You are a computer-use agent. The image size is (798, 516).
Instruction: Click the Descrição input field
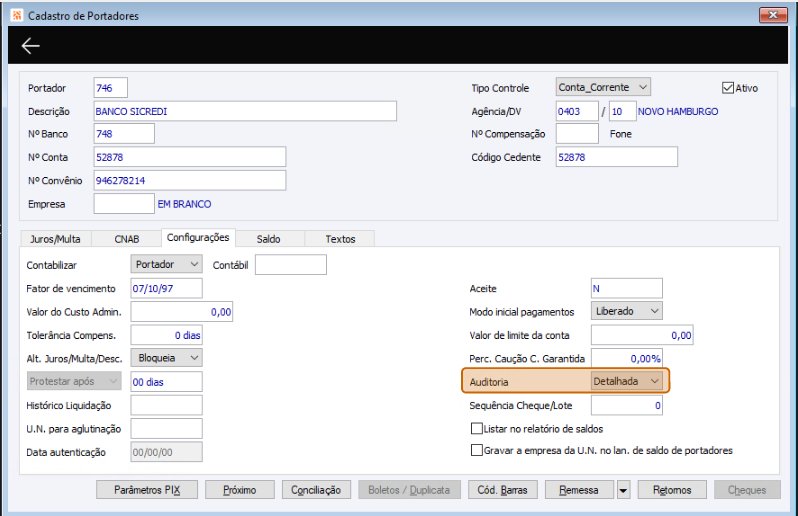click(245, 111)
